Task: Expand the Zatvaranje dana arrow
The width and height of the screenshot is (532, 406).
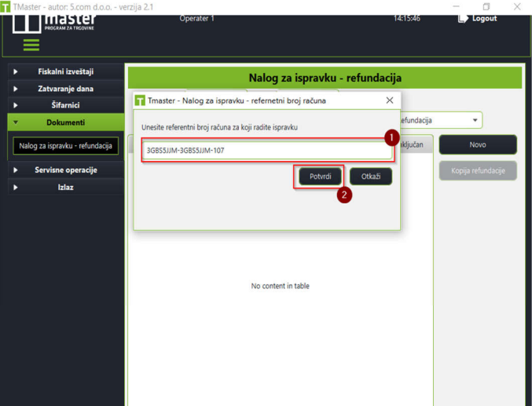Action: [x=15, y=89]
